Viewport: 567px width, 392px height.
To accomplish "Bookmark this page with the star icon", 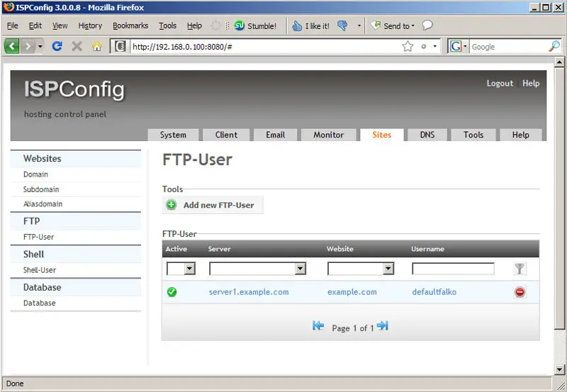I will point(408,46).
